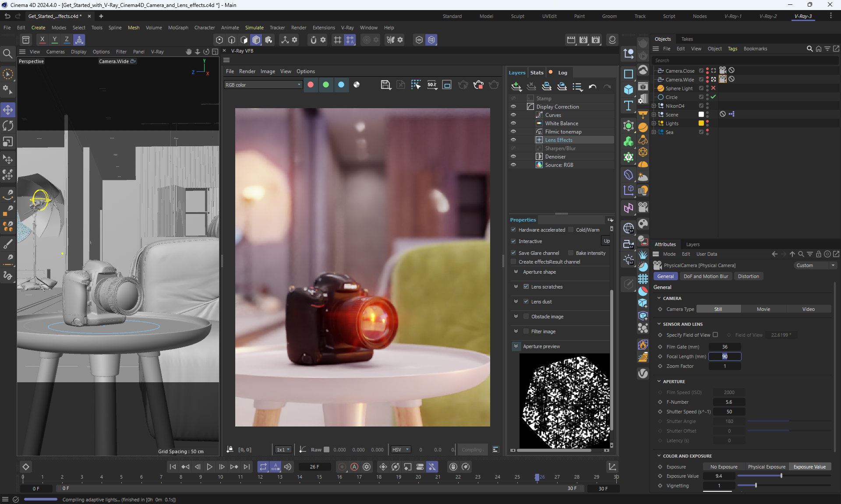Set Camera Type to Movie
Screen dimensions: 841x504
coord(763,309)
